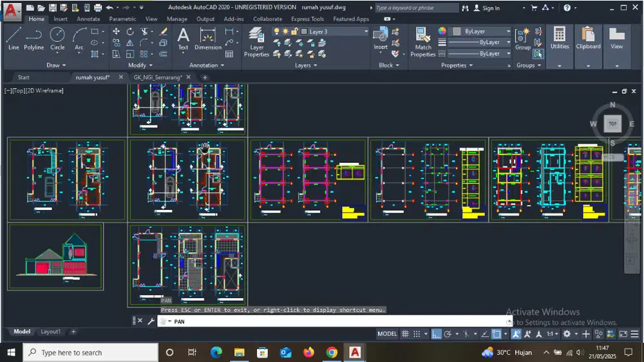Toggle group selection on/off
This screenshot has width=644, height=362.
click(x=538, y=54)
